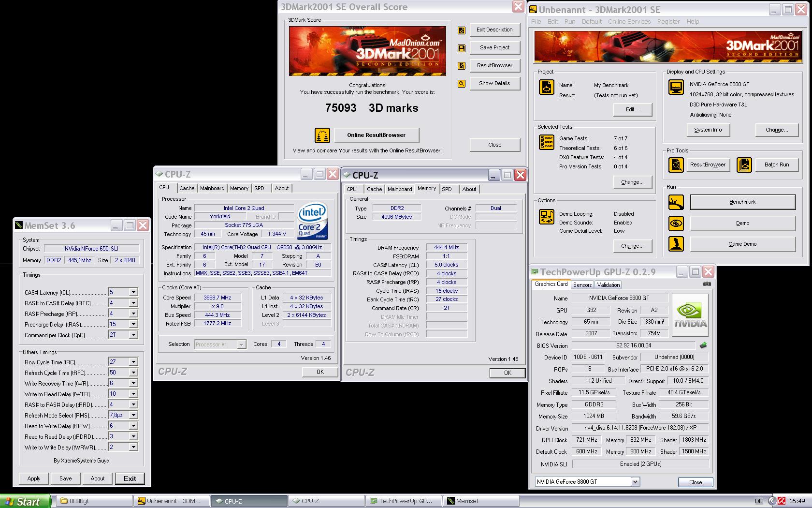Switch to Validation tab in GPU-Z
The height and width of the screenshot is (508, 812).
pyautogui.click(x=608, y=285)
